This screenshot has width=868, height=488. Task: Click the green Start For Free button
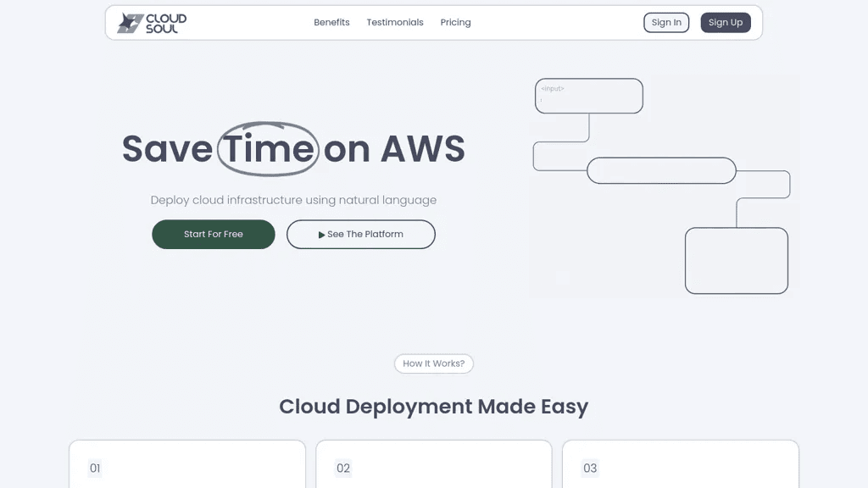213,234
